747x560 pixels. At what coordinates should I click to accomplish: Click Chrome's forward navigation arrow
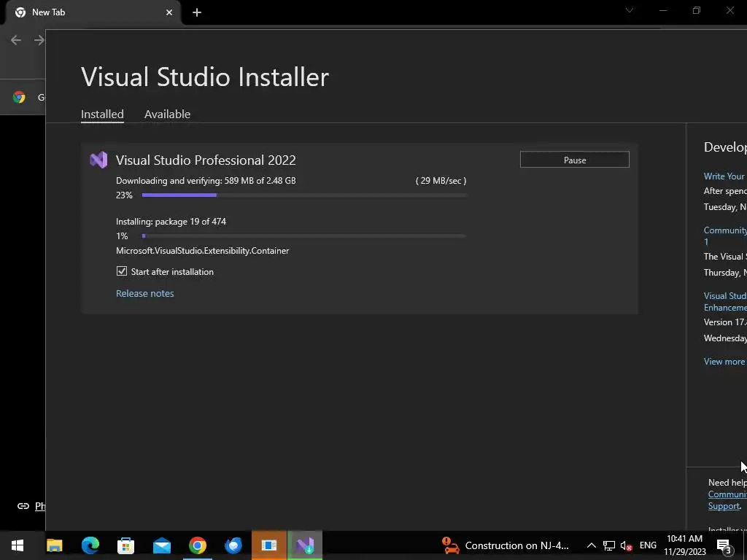(x=39, y=40)
